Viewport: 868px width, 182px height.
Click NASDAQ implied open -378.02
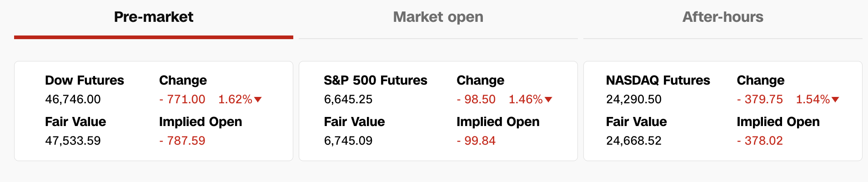pyautogui.click(x=760, y=141)
